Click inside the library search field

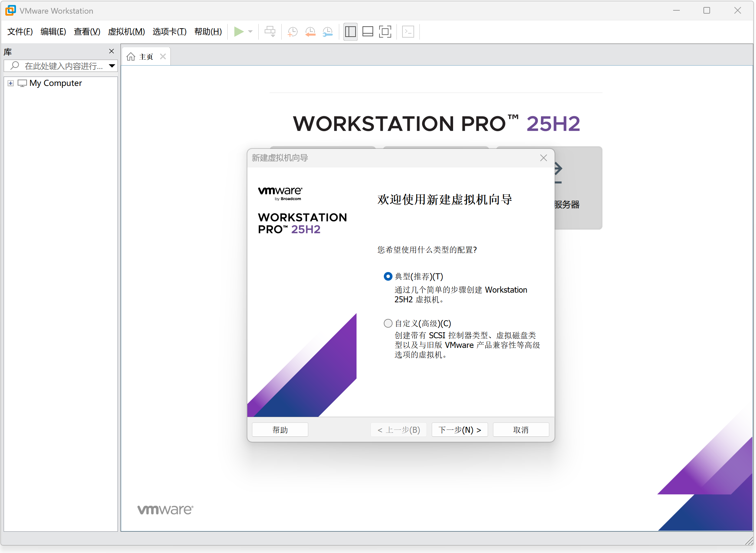pos(60,66)
